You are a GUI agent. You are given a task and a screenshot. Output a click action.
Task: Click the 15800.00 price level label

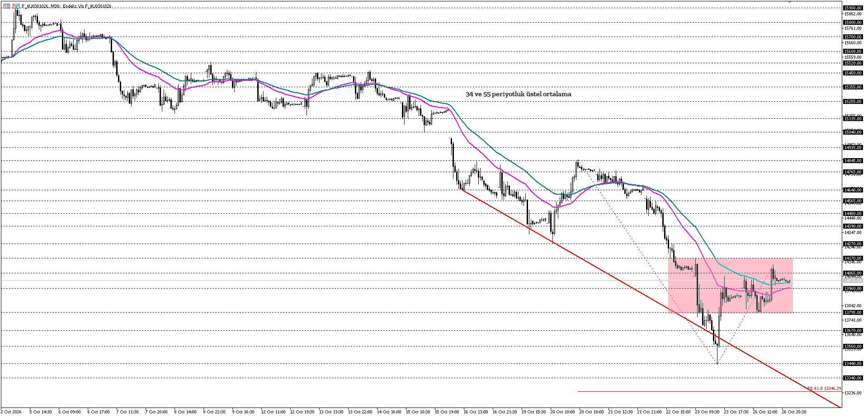coord(853,23)
